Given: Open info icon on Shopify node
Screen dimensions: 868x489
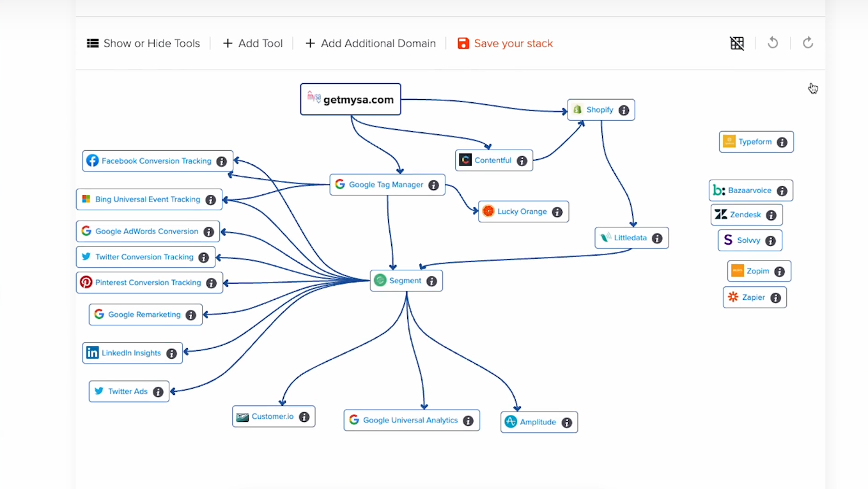Looking at the screenshot, I should tap(624, 110).
